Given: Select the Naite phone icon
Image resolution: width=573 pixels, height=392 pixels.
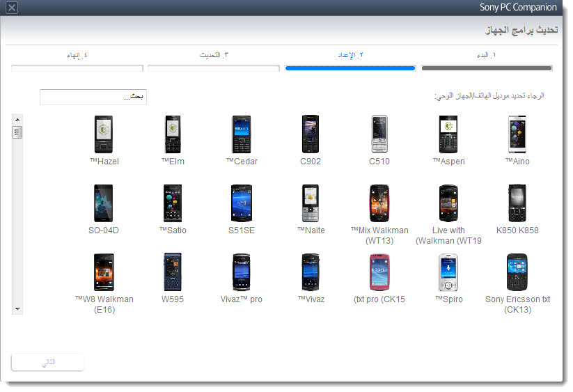Looking at the screenshot, I should (311, 203).
